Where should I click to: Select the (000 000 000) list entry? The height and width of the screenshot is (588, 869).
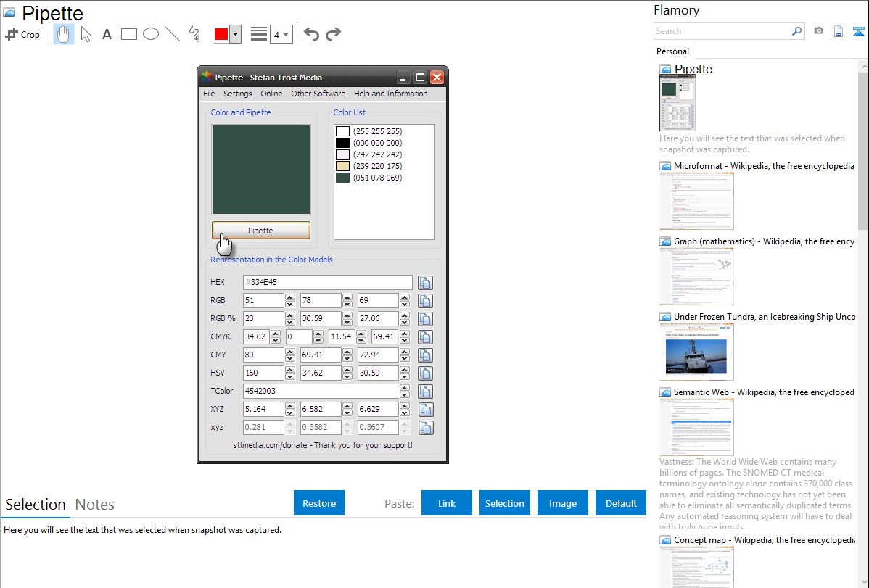tap(369, 143)
